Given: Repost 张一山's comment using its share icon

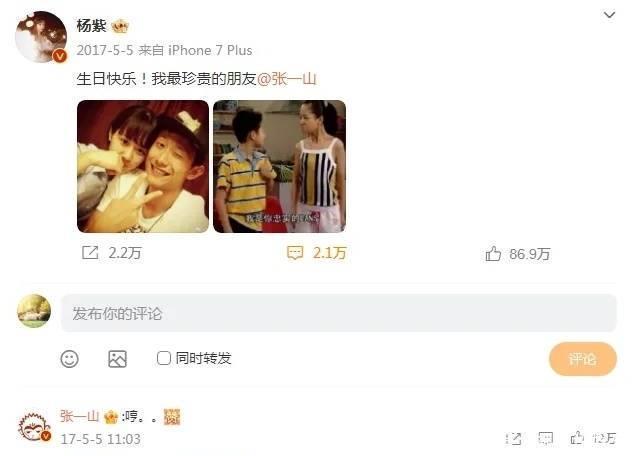Looking at the screenshot, I should [x=514, y=439].
